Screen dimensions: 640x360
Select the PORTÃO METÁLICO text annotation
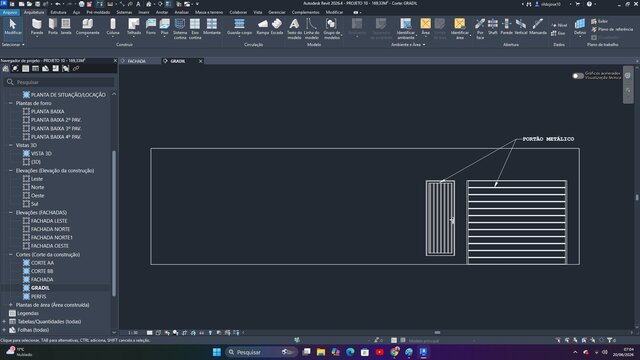[x=548, y=139]
